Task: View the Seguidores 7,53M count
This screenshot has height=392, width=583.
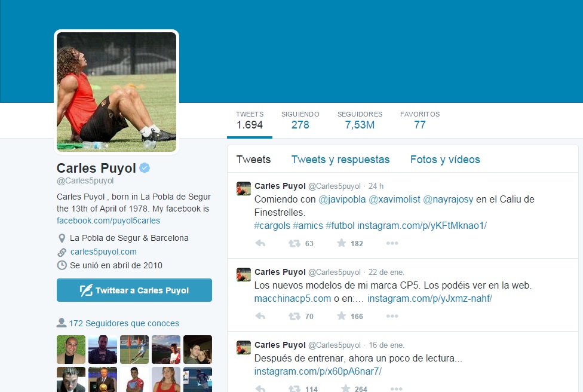Action: pyautogui.click(x=360, y=120)
